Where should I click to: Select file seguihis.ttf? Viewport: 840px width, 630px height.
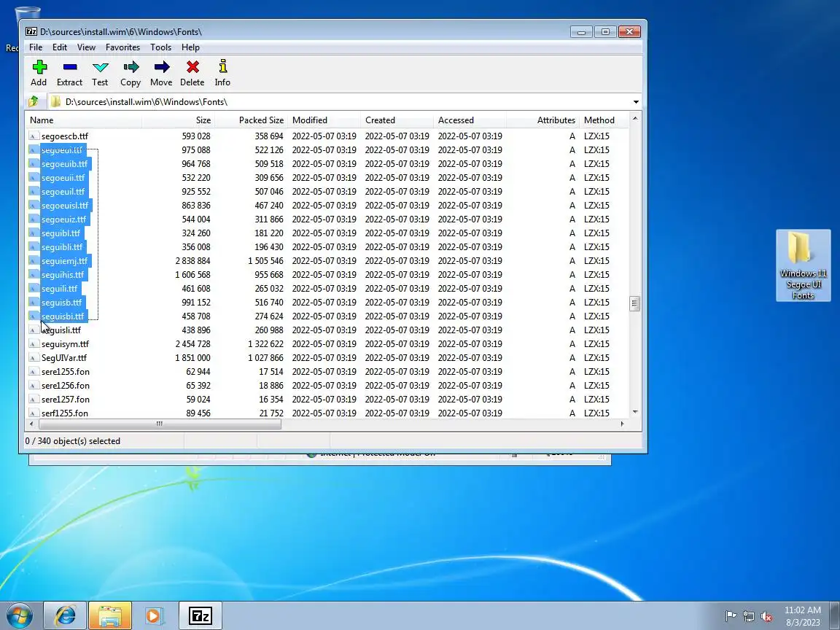(63, 275)
